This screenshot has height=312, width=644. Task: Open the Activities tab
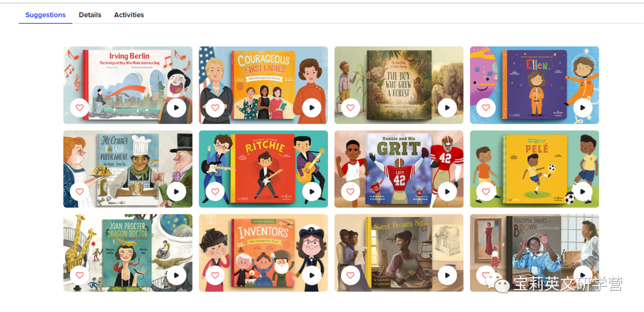[129, 15]
